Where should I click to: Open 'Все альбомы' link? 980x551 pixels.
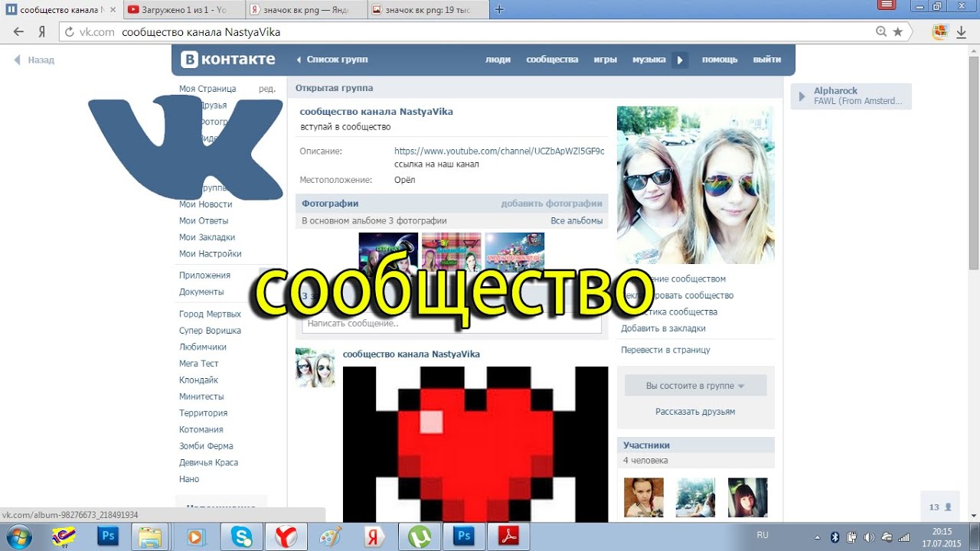click(x=577, y=221)
